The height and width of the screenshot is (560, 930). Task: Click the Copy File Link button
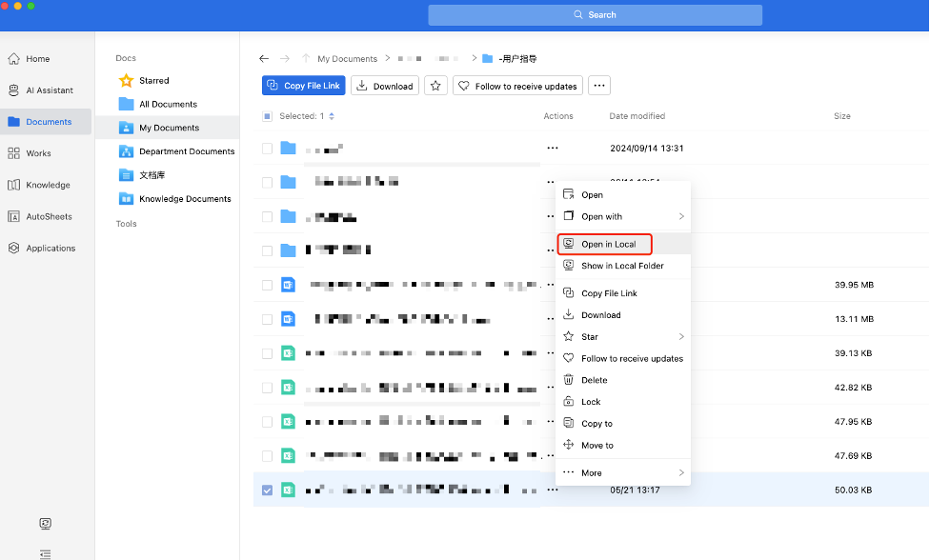303,86
